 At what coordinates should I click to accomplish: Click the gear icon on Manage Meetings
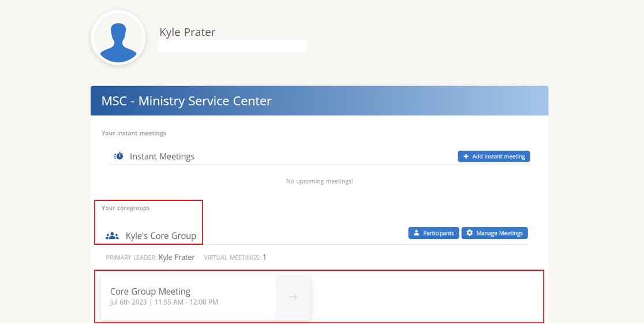point(470,233)
